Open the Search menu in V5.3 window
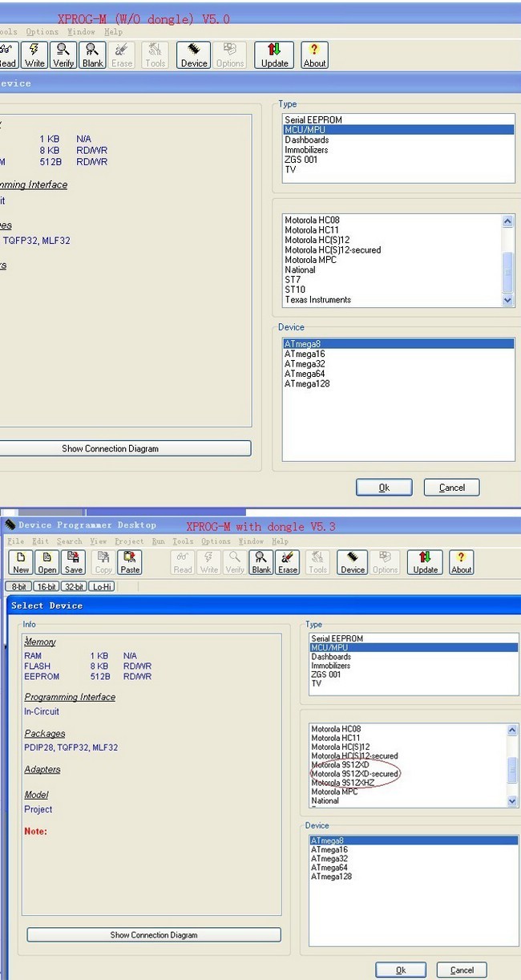Image resolution: width=521 pixels, height=980 pixels. pos(70,541)
